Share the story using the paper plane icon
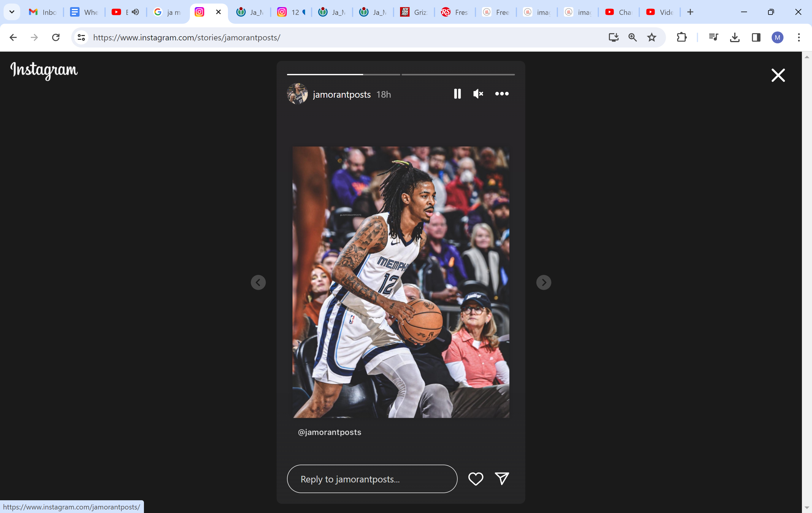 pyautogui.click(x=502, y=479)
